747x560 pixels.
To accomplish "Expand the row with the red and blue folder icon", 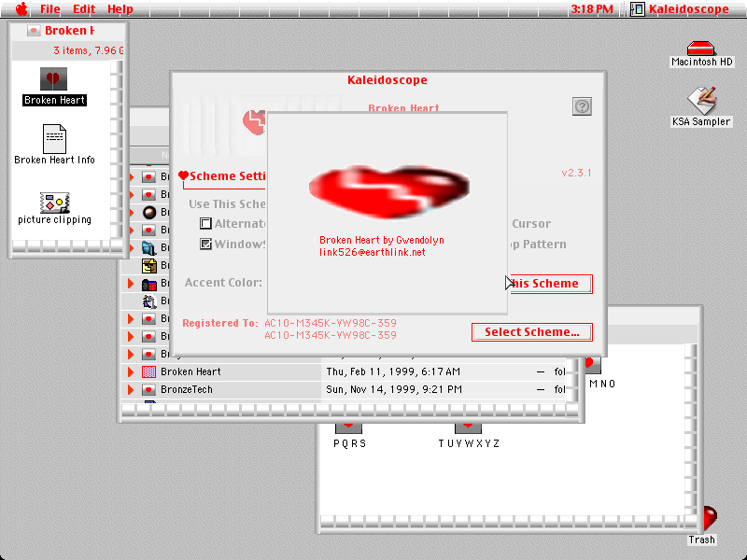I will 131,284.
